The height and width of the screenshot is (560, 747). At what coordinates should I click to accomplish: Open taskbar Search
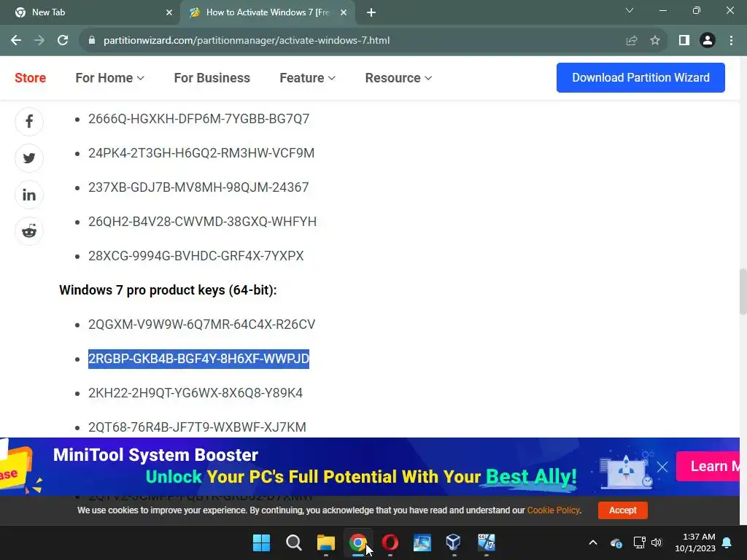click(293, 542)
